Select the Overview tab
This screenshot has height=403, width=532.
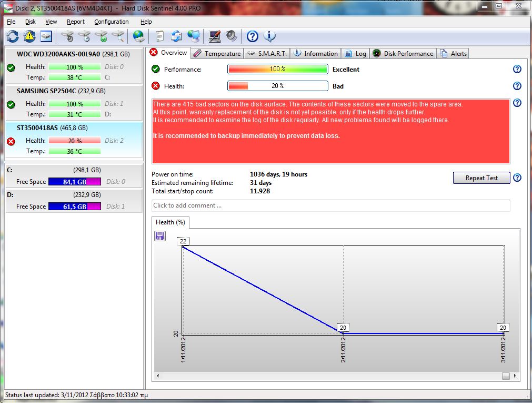169,53
